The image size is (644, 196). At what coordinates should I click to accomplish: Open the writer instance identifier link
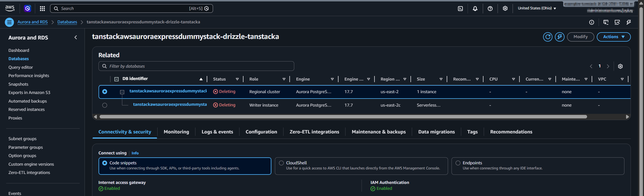tap(170, 104)
